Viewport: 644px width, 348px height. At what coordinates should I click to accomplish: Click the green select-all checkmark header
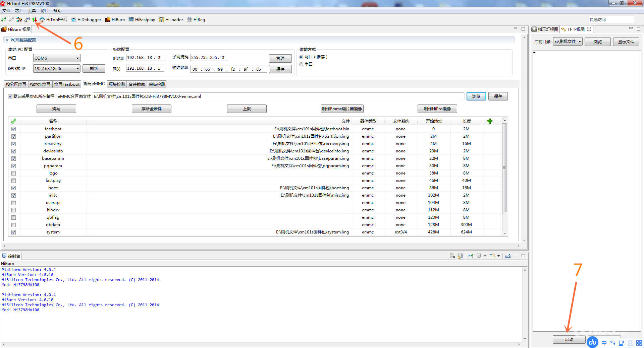[13, 121]
